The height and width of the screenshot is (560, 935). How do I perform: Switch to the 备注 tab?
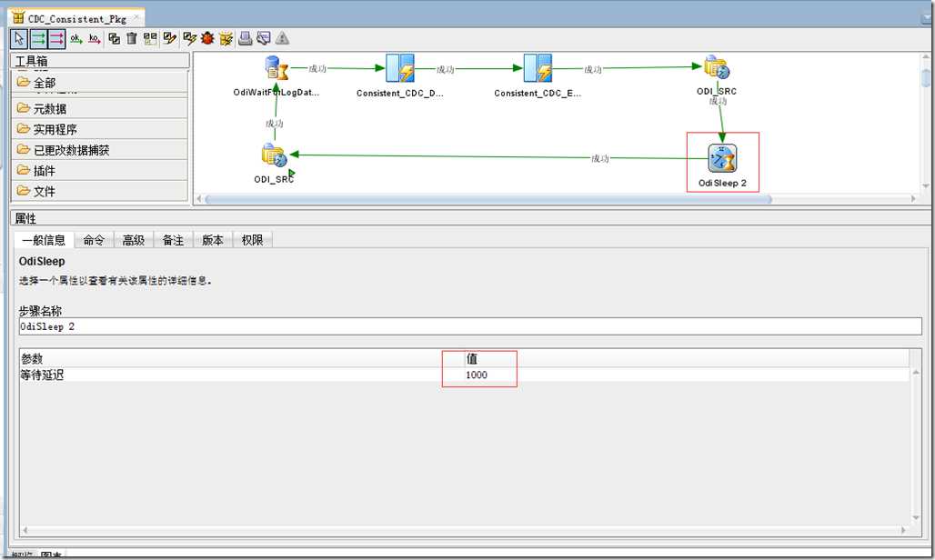tap(173, 240)
